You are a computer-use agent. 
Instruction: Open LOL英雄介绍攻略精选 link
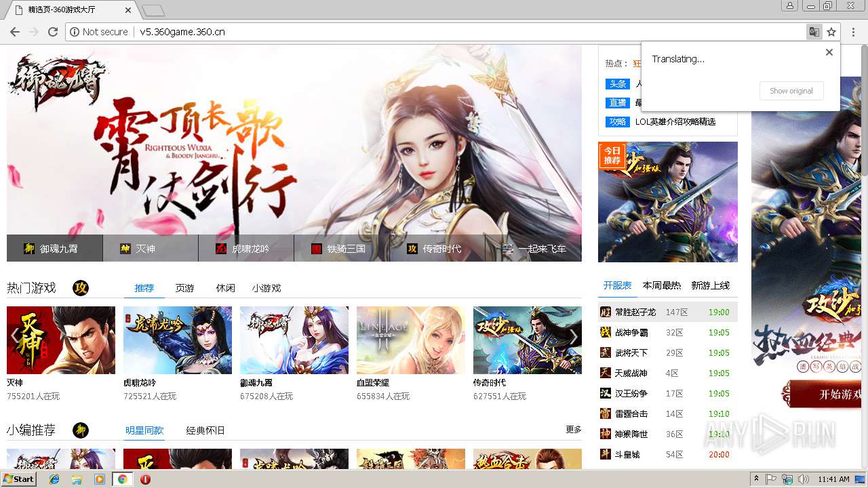675,122
